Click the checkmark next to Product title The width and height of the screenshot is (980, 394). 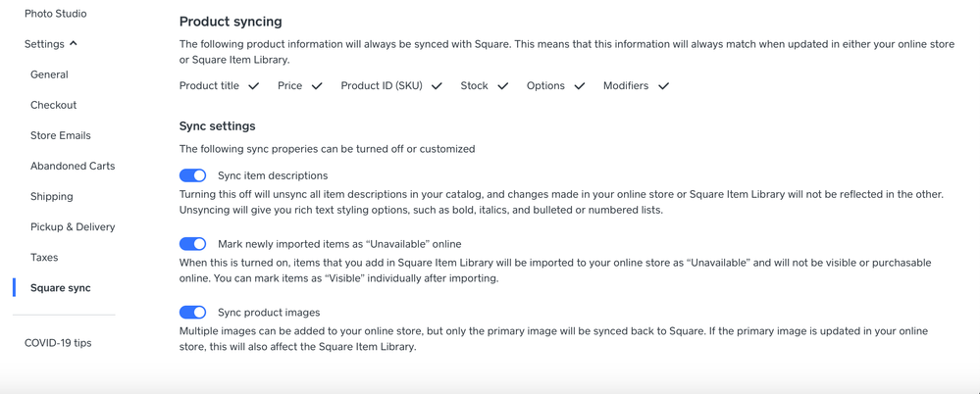(254, 86)
